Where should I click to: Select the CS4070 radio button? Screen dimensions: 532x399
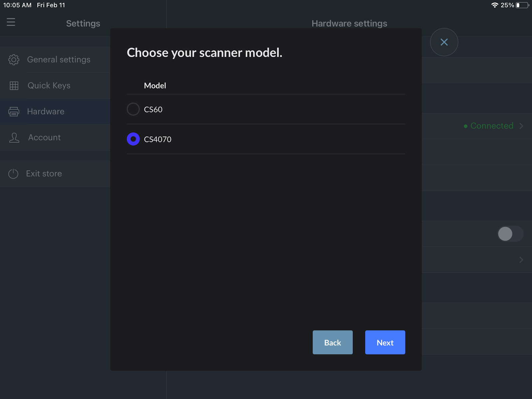click(133, 139)
